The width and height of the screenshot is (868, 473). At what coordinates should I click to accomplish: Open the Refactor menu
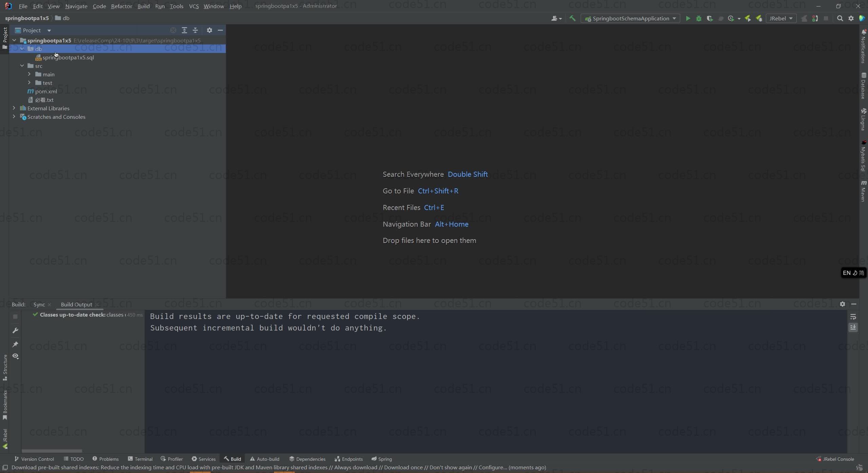tap(121, 6)
